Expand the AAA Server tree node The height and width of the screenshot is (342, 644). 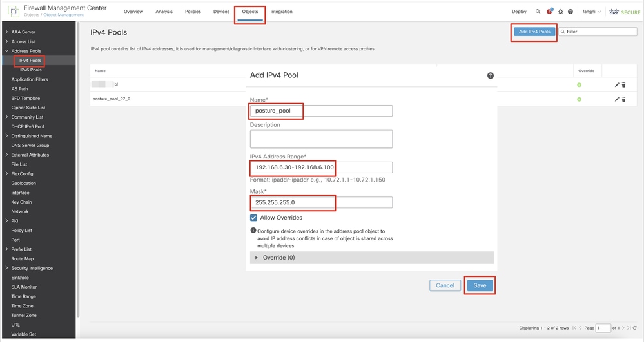[6, 32]
